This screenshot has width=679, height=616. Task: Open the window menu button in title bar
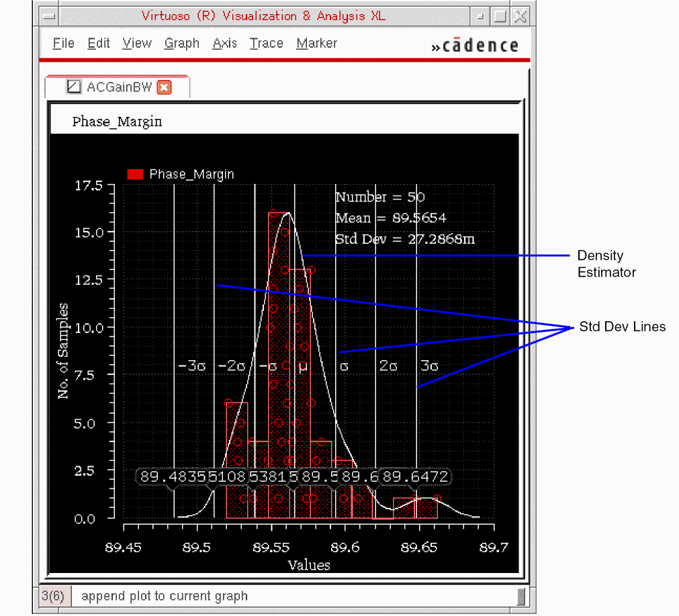click(x=48, y=16)
